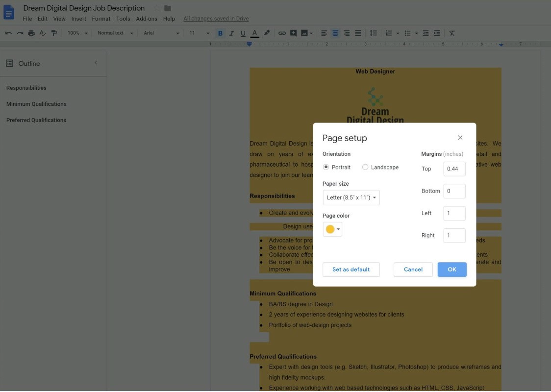Viewport: 551px width, 392px height.
Task: Click the Print icon
Action: point(31,33)
